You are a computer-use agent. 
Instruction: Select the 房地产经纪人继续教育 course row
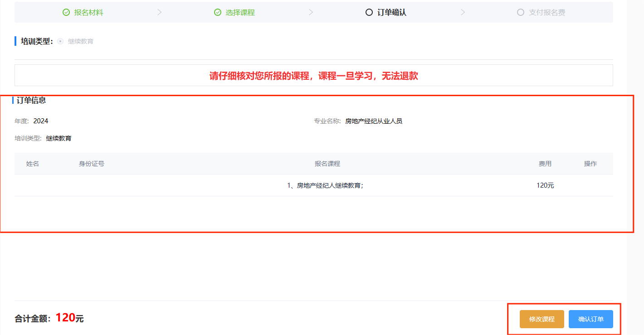pos(326,185)
